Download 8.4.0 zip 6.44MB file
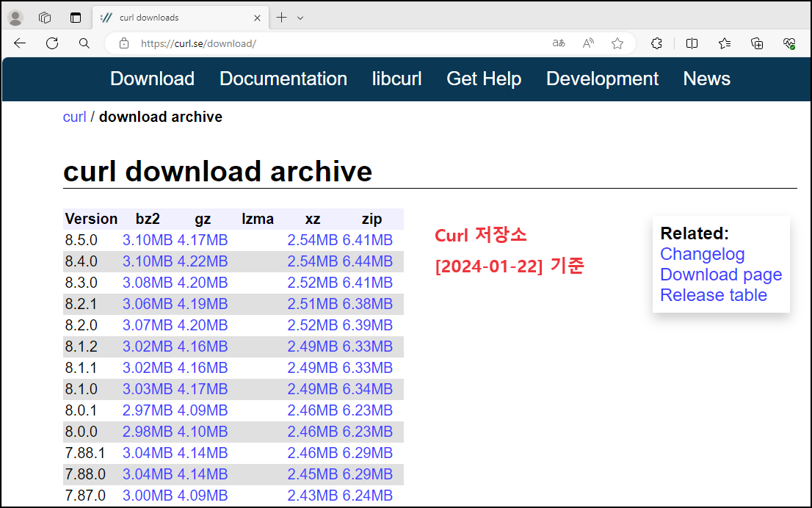 (x=367, y=261)
